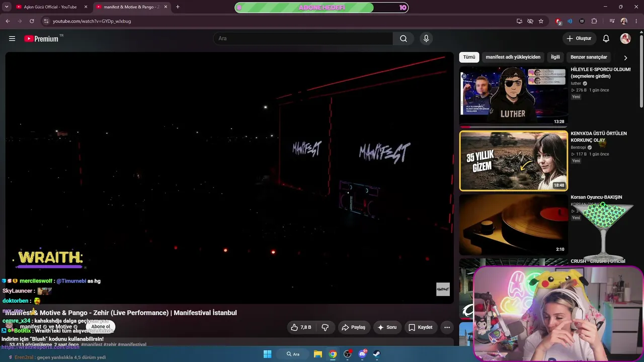This screenshot has height=362, width=644.
Task: Select the Benzer sanatçılar chip
Action: point(589,57)
